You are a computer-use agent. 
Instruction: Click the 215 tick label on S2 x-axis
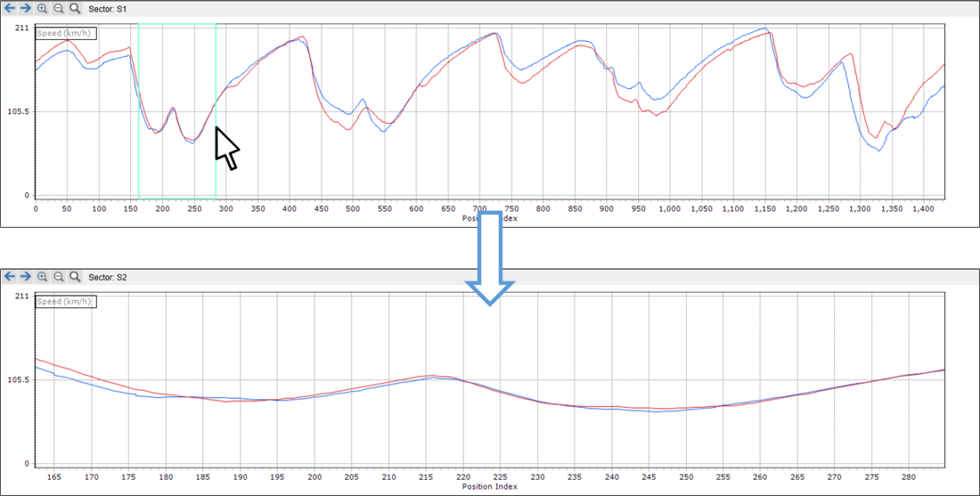(426, 477)
